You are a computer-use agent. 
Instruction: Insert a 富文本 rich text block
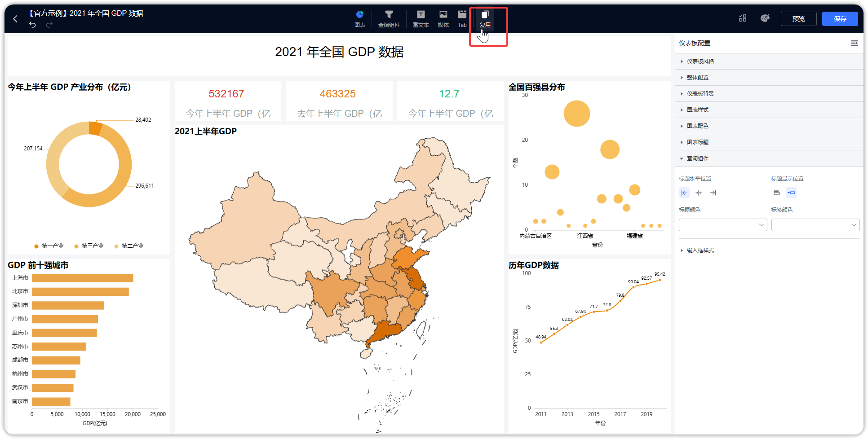point(421,19)
